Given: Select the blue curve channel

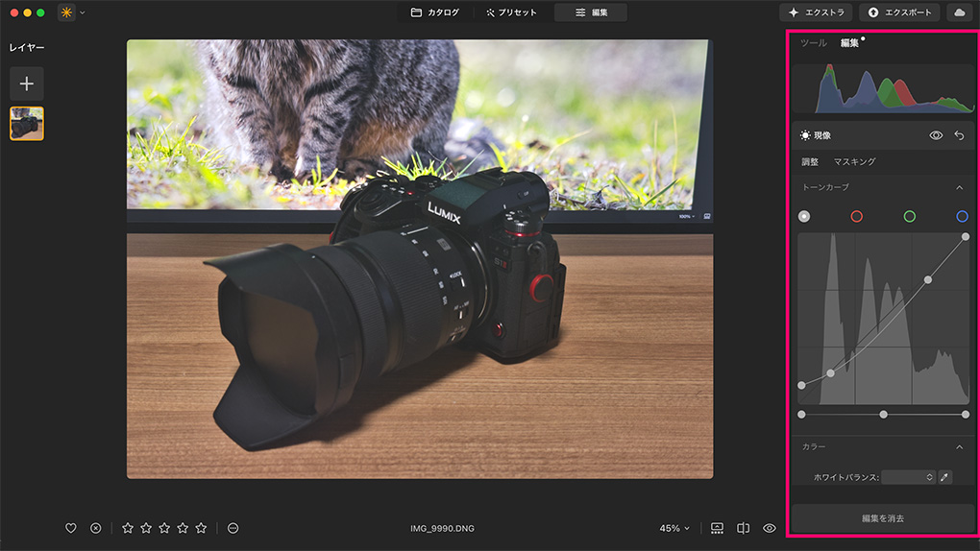Looking at the screenshot, I should (x=962, y=216).
